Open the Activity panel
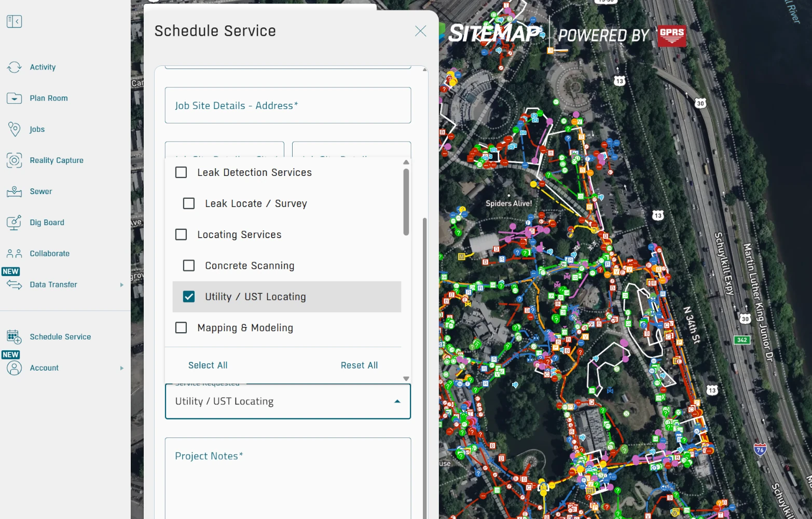 (x=43, y=67)
